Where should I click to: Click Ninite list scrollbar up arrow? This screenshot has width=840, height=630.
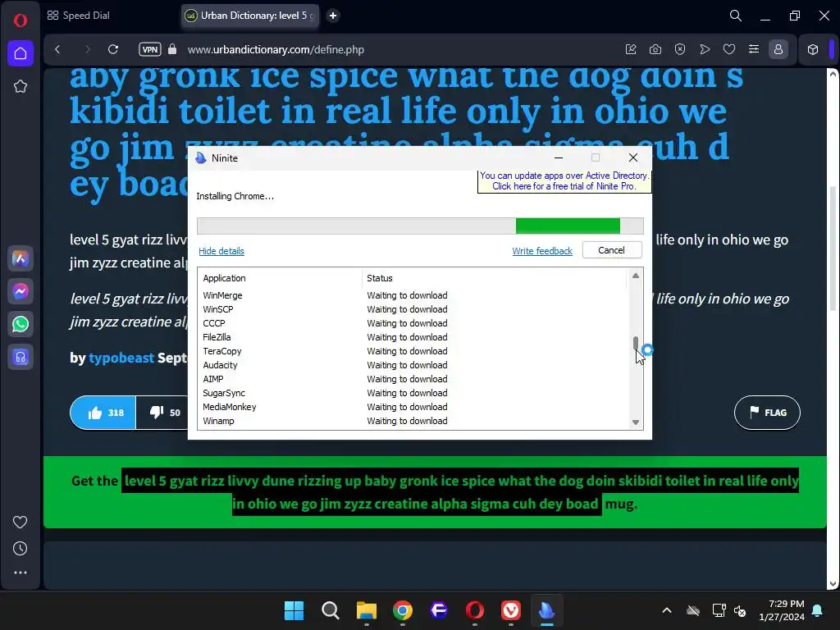[x=636, y=276]
